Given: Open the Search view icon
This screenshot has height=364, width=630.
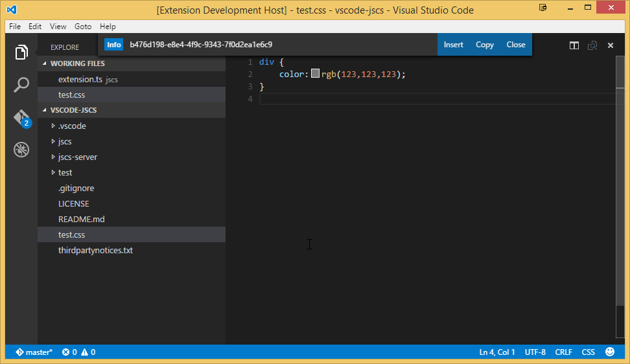Looking at the screenshot, I should [21, 85].
